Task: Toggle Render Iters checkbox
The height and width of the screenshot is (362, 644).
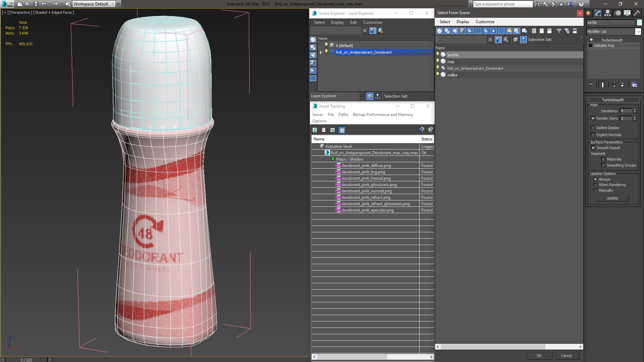Action: tap(593, 118)
